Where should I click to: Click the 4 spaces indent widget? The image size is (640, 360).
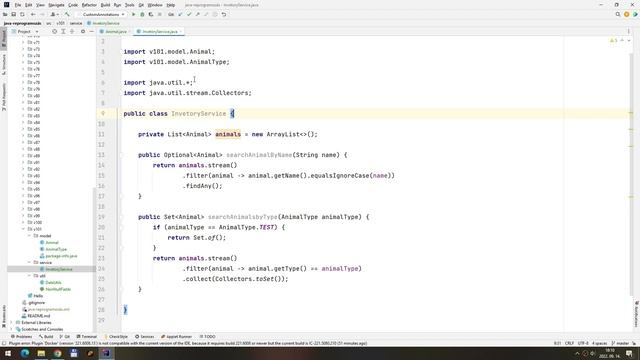tap(599, 343)
